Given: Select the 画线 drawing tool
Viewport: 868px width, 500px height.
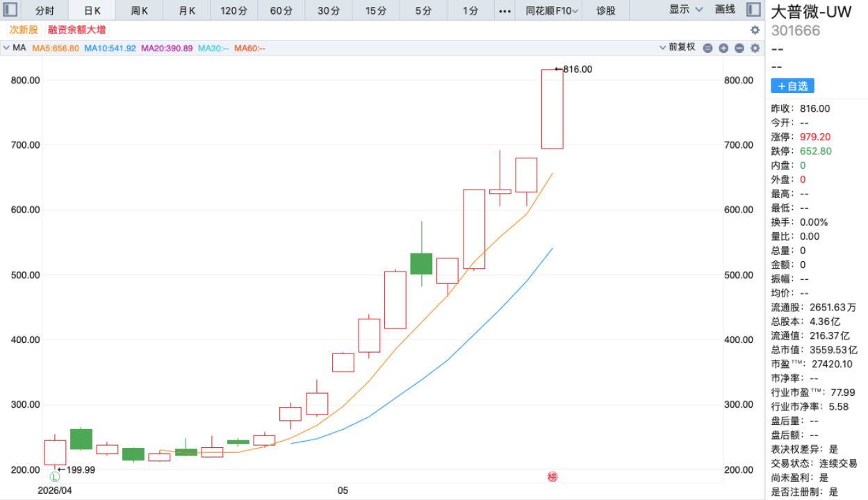Looking at the screenshot, I should [x=725, y=10].
